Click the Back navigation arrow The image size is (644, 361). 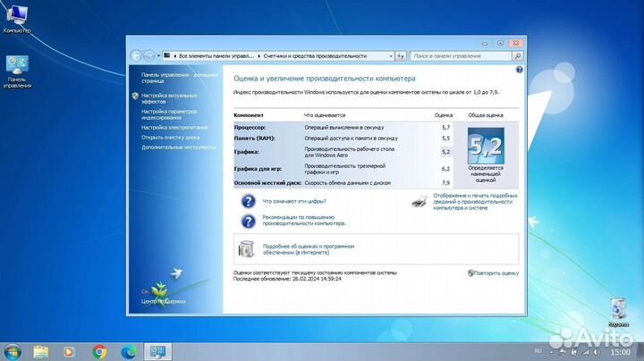pyautogui.click(x=136, y=55)
